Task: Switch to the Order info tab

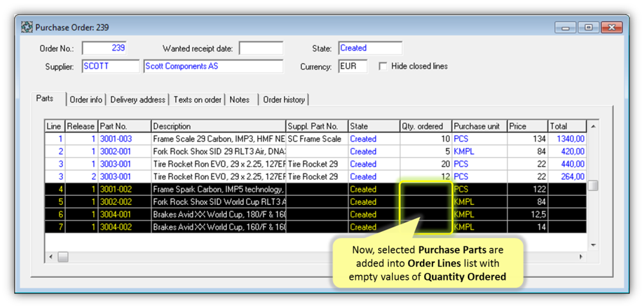Action: 86,100
